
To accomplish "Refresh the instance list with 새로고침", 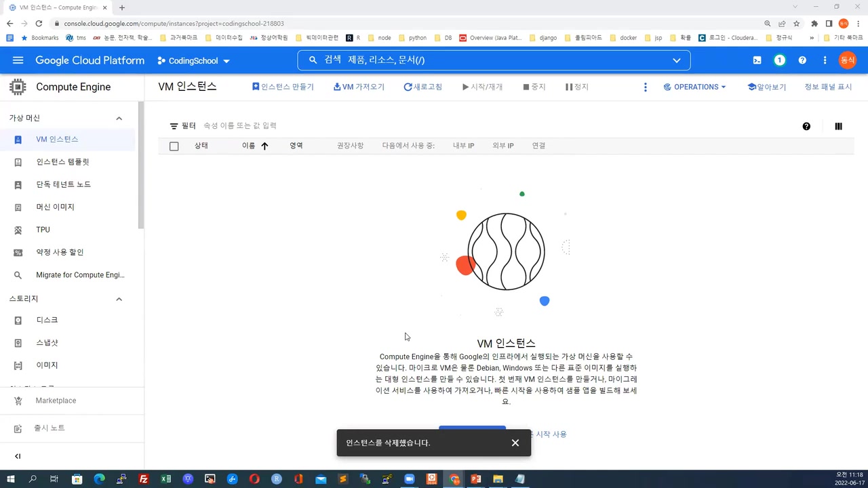I will click(422, 87).
